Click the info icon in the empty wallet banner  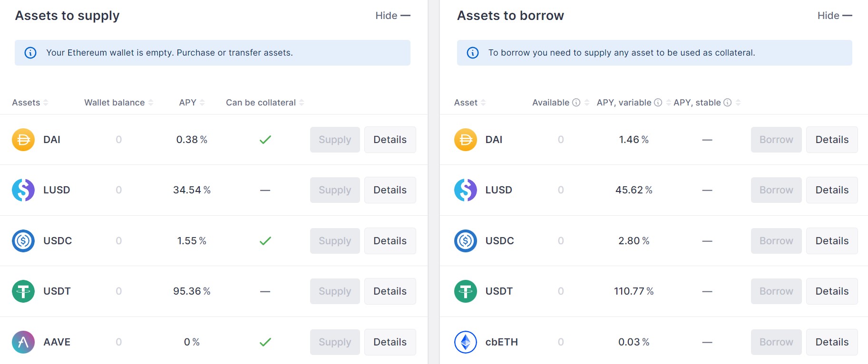pyautogui.click(x=30, y=53)
